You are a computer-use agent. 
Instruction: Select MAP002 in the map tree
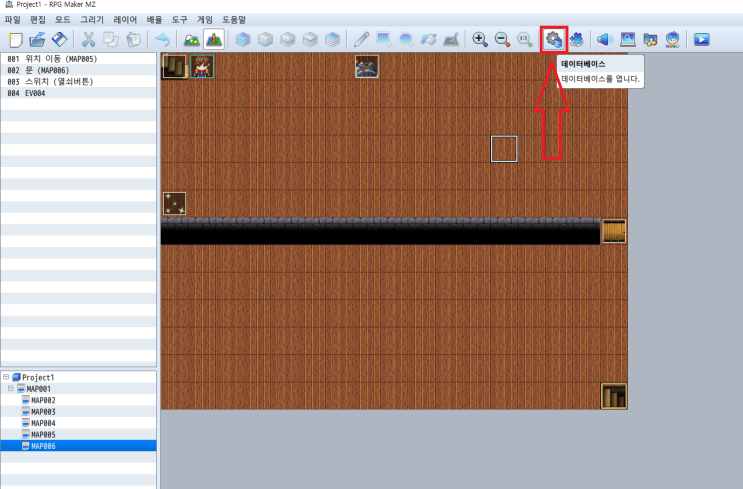pos(43,400)
